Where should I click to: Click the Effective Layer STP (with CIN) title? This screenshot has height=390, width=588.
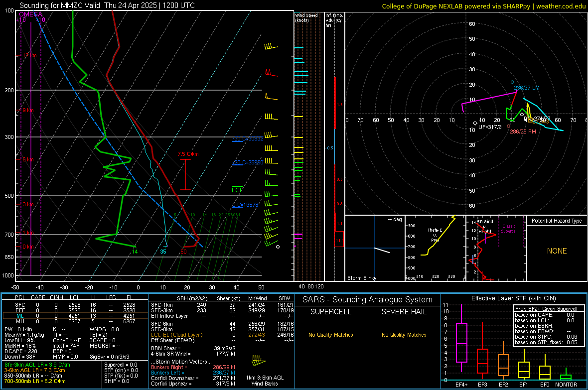pyautogui.click(x=514, y=298)
